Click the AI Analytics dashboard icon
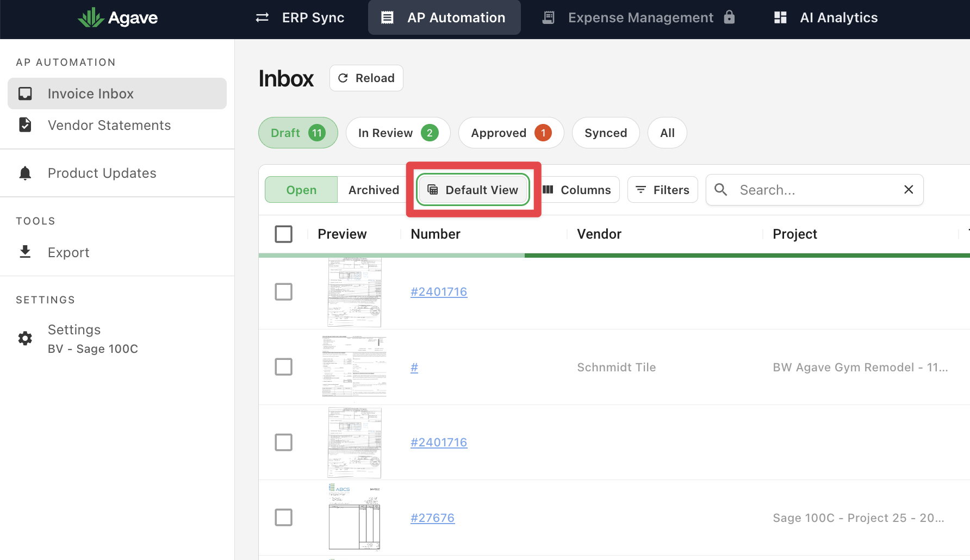Screen dimensions: 970x560 click(780, 18)
